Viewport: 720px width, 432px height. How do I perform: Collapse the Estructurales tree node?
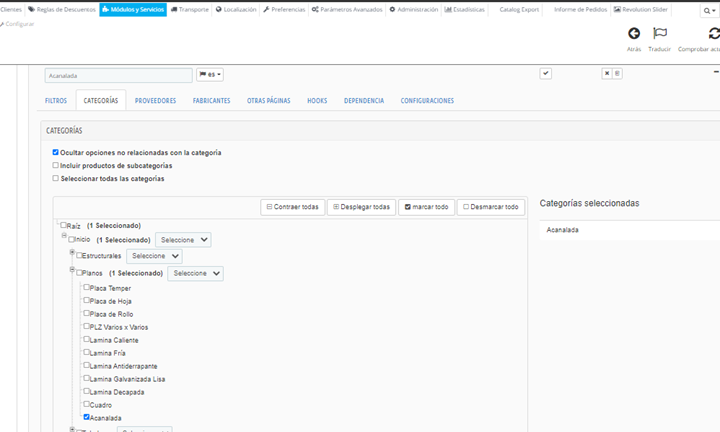pos(72,253)
